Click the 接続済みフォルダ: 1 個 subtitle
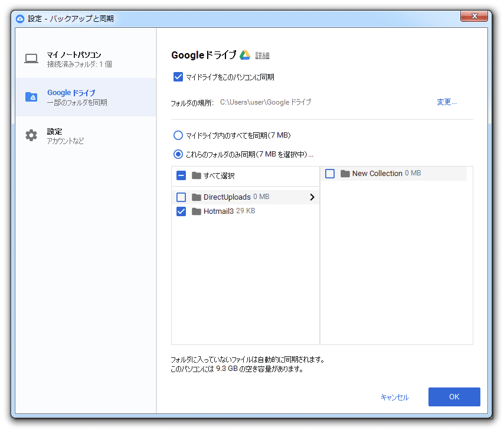 [80, 64]
